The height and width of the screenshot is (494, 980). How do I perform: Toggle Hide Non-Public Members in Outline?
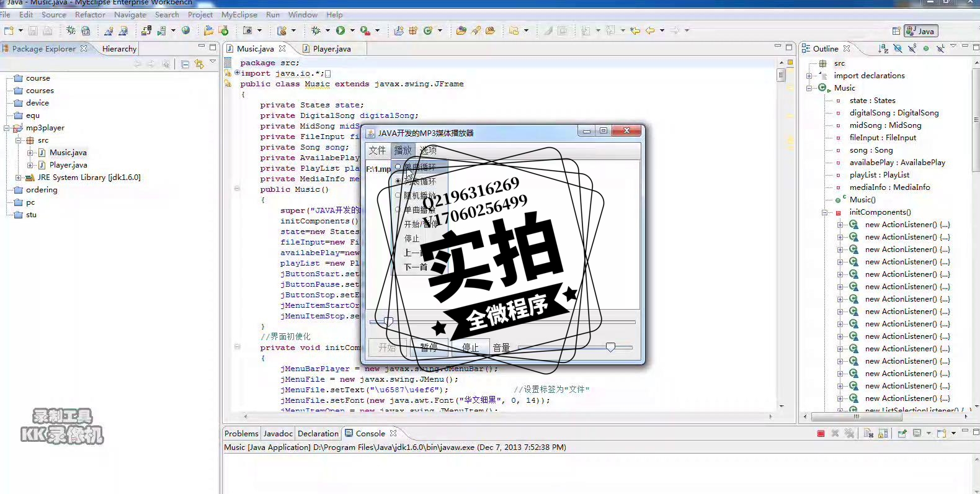[926, 48]
